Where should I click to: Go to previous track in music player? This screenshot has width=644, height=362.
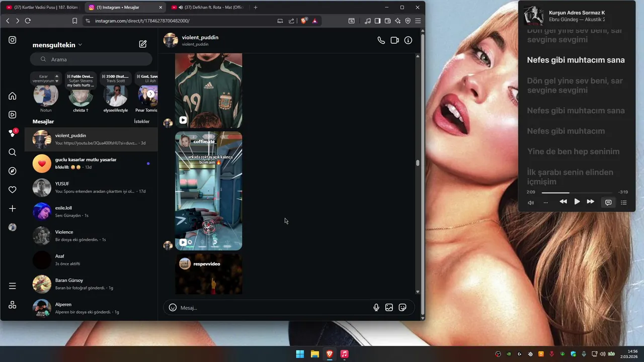(x=563, y=202)
